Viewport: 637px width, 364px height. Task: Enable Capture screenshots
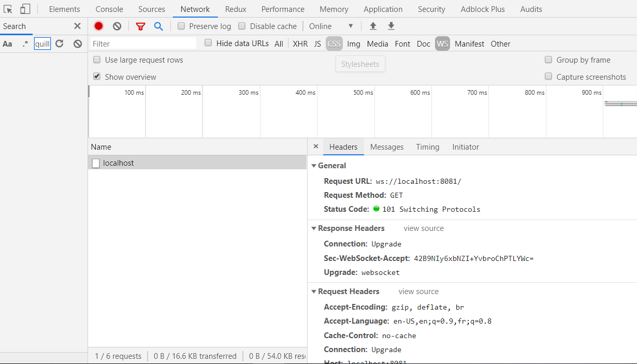pos(548,76)
